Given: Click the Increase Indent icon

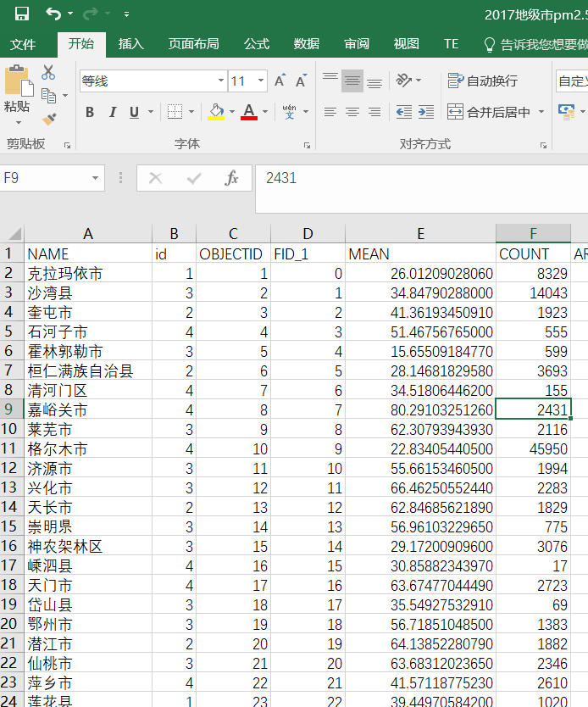Looking at the screenshot, I should (x=425, y=112).
